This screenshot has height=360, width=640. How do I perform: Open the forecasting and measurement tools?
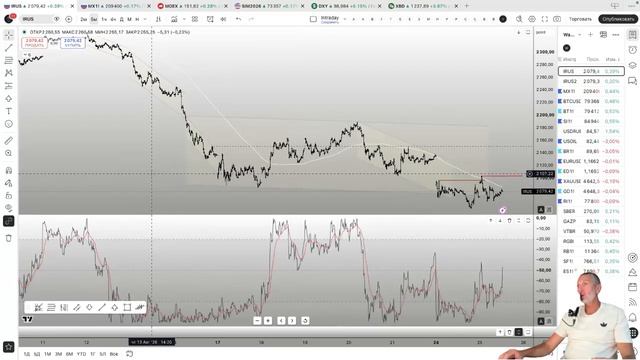[9, 86]
